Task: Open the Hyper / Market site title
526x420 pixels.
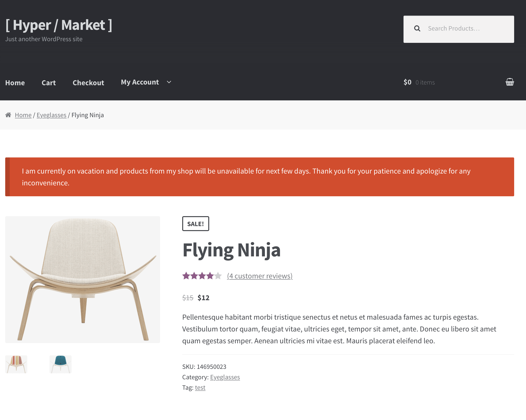Action: [x=59, y=25]
